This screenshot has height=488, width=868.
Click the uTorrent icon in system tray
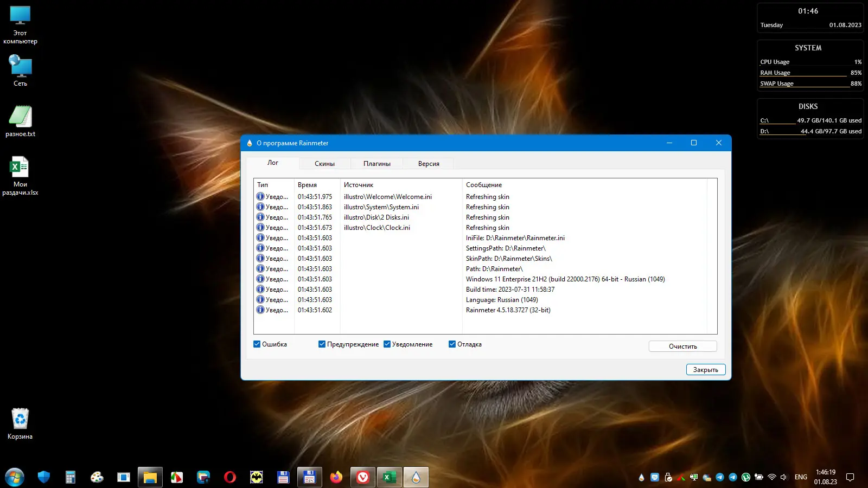point(746,477)
